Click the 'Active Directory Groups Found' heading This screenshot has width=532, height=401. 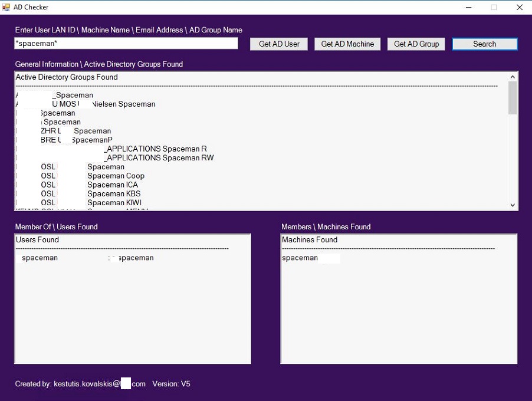tap(67, 77)
